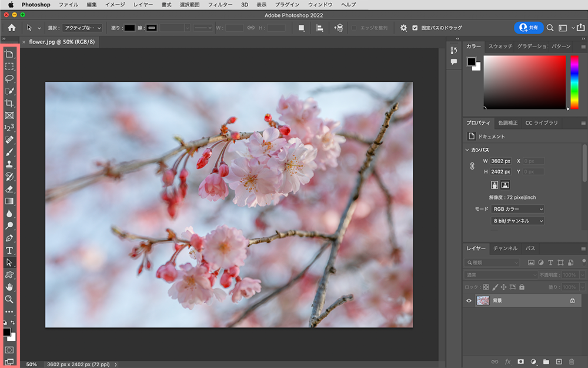Open the 8 bit/チャンネル dropdown
The height and width of the screenshot is (368, 588).
[x=517, y=221]
